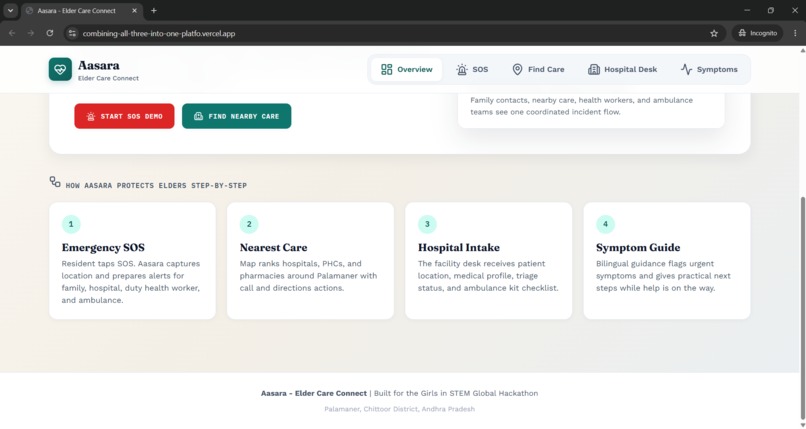Click the footer text 'Aasara - Elder Care Connect'
This screenshot has width=806, height=429.
pos(314,393)
